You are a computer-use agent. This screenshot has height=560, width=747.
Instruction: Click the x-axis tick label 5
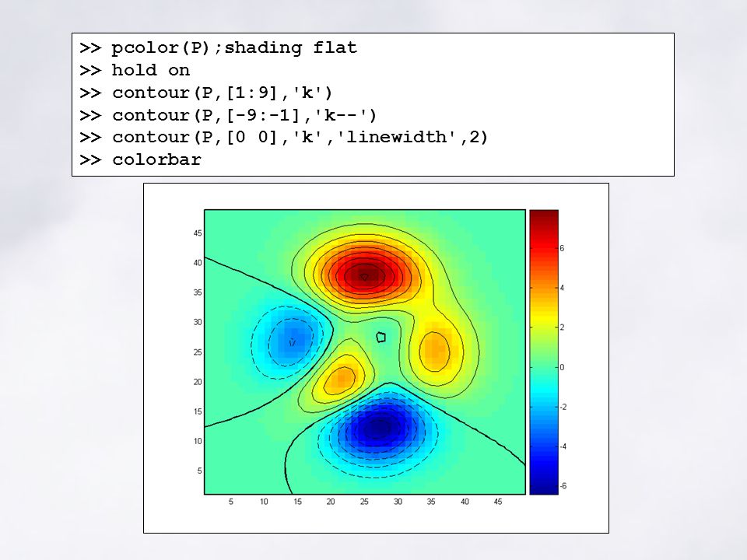click(231, 502)
